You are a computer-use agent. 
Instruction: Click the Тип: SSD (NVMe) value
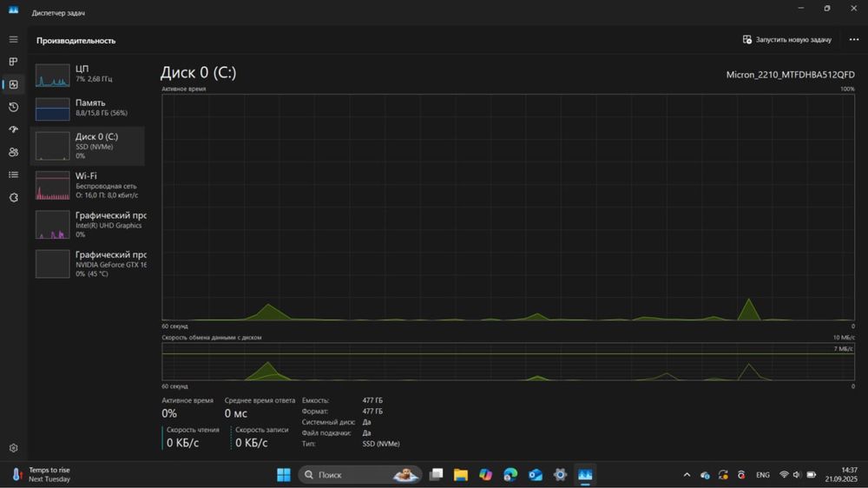pos(381,444)
